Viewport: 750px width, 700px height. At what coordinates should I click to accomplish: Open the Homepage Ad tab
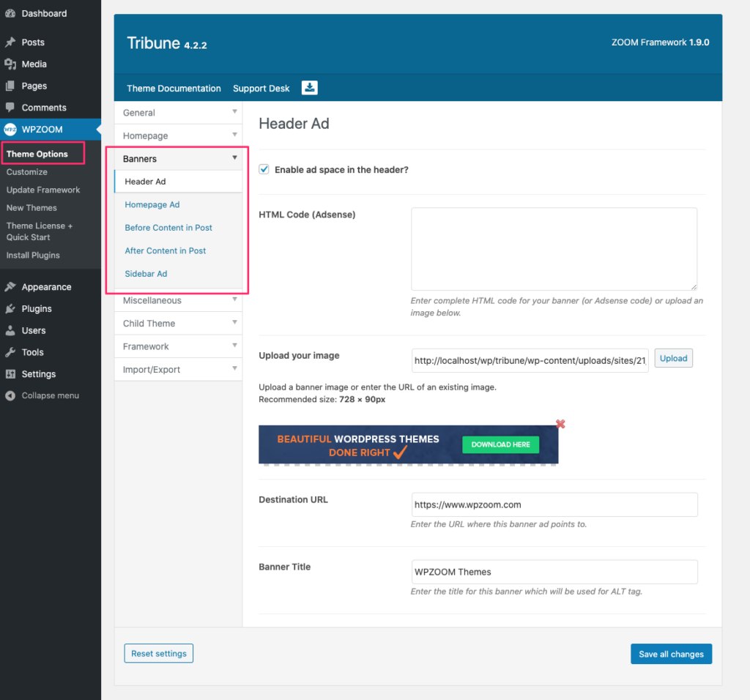[152, 204]
